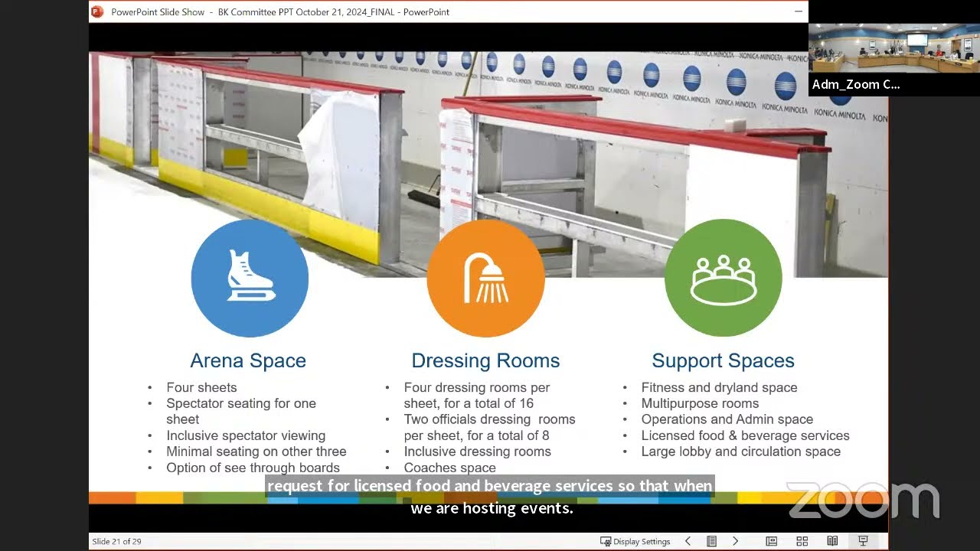Click the Support Spaces heading
Viewport: 980px width, 551px height.
(723, 360)
